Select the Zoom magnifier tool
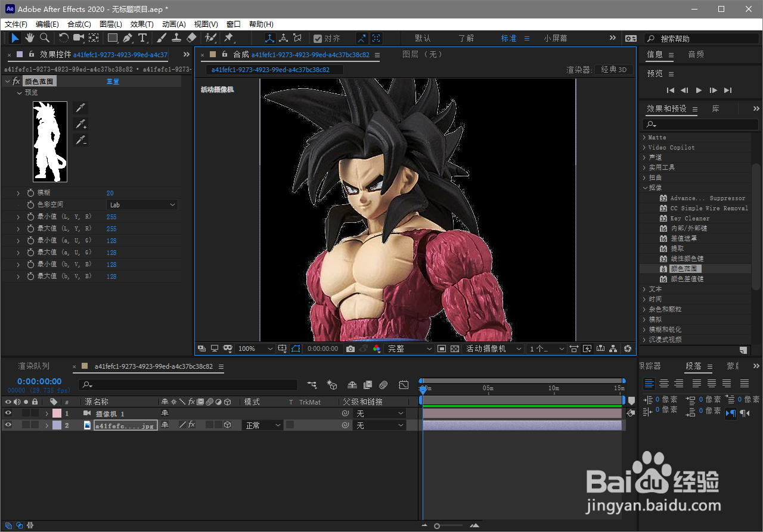This screenshot has width=763, height=532. 44,38
